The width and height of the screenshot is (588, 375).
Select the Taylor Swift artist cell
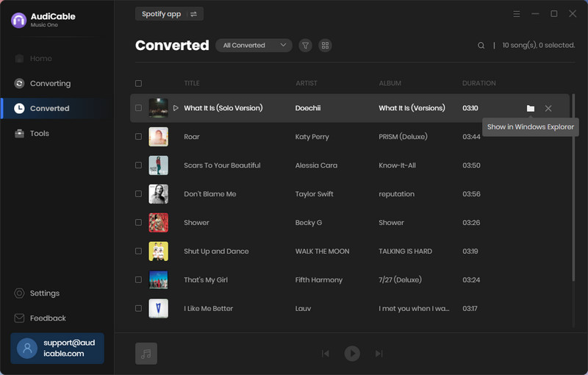point(315,194)
